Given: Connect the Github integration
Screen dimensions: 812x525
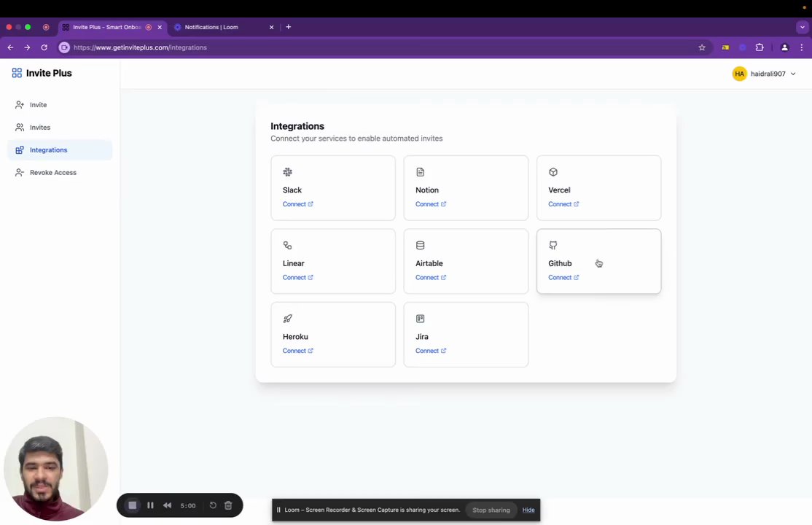Looking at the screenshot, I should [x=563, y=277].
